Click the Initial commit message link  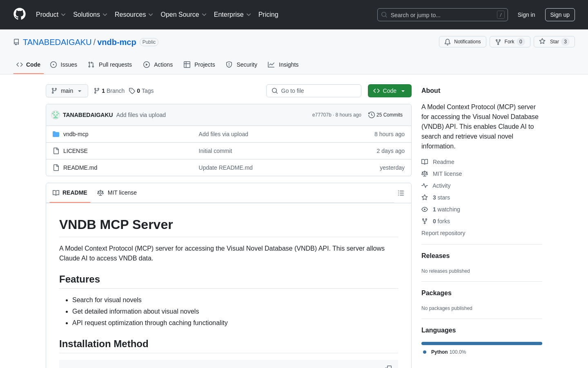click(215, 151)
